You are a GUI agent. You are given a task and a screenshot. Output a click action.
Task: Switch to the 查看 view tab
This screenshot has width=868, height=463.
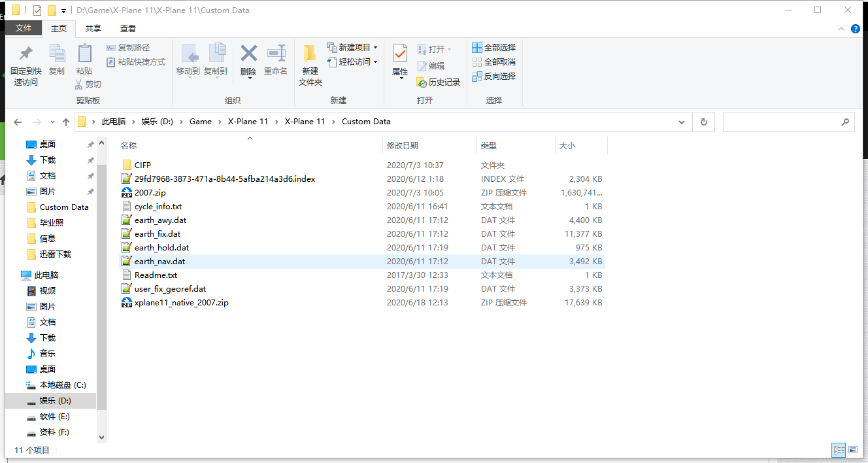[128, 28]
